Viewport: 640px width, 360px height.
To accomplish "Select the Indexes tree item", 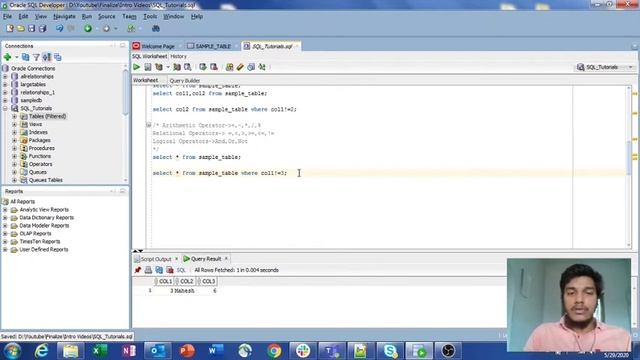I will coord(38,132).
